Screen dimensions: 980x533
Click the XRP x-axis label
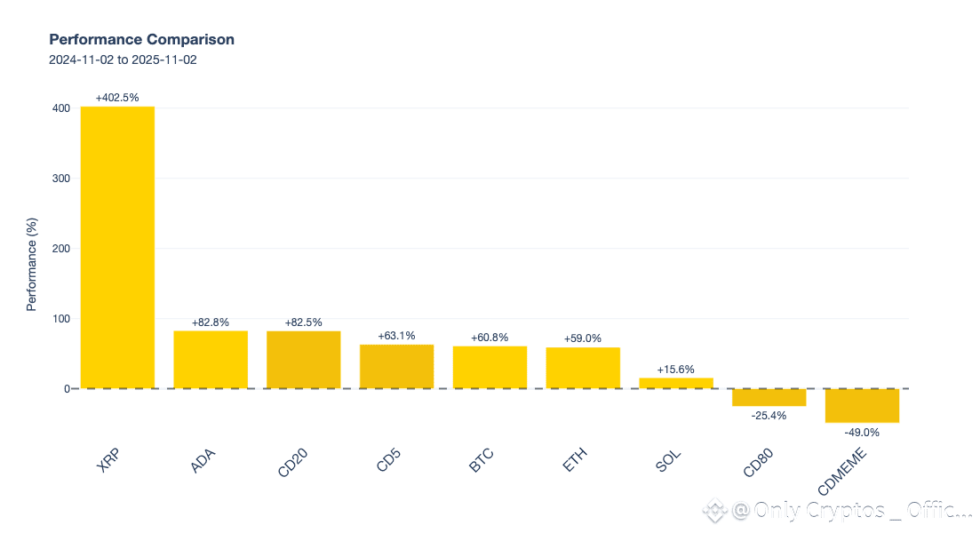[109, 464]
